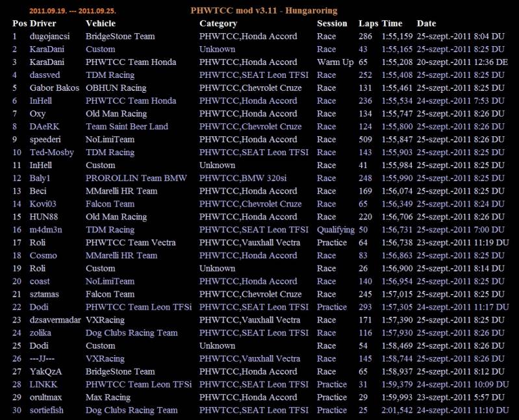Select the Qualifying session for m4dm3n
Viewport: 519px width, 420px height.
336,230
